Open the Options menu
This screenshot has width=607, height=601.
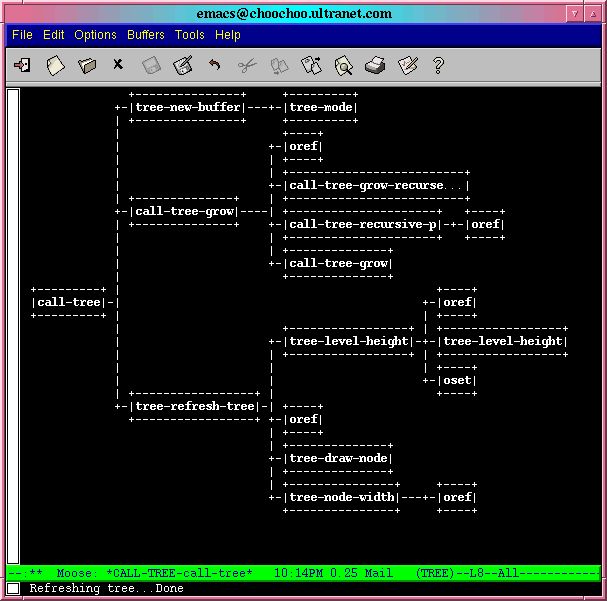point(96,35)
